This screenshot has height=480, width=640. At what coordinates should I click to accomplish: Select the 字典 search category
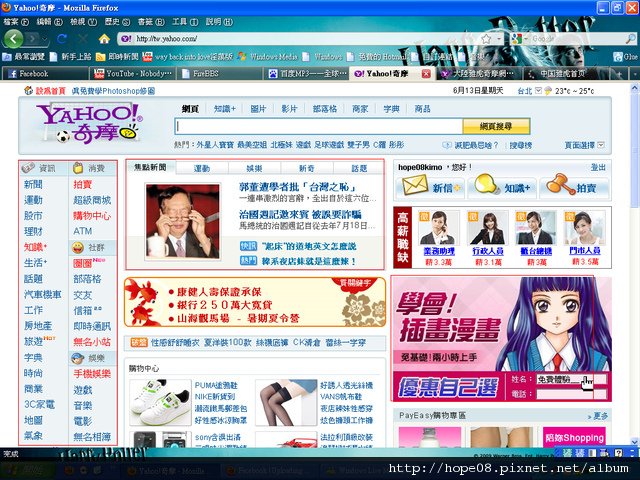[391, 109]
